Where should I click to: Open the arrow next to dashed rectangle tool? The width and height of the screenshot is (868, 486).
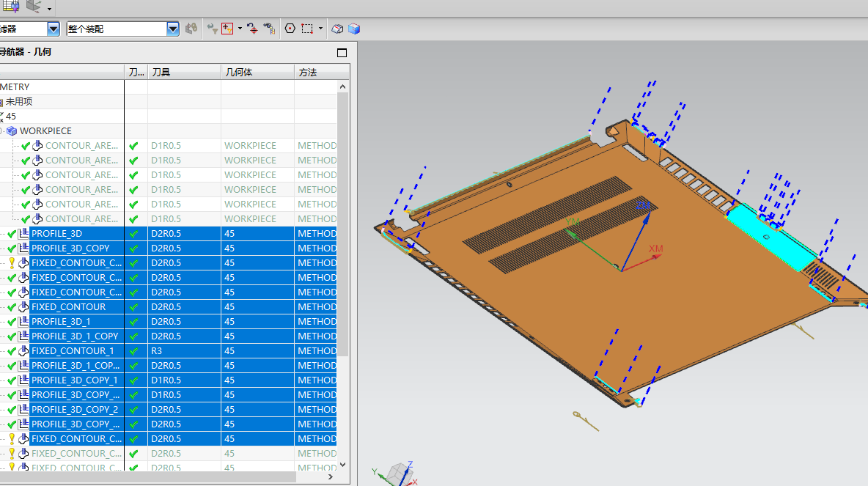320,29
